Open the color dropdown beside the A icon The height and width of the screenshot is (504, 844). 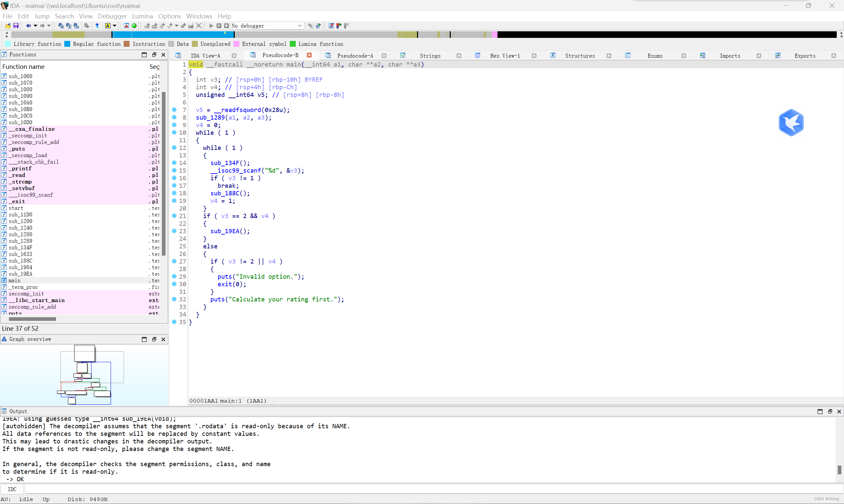115,25
